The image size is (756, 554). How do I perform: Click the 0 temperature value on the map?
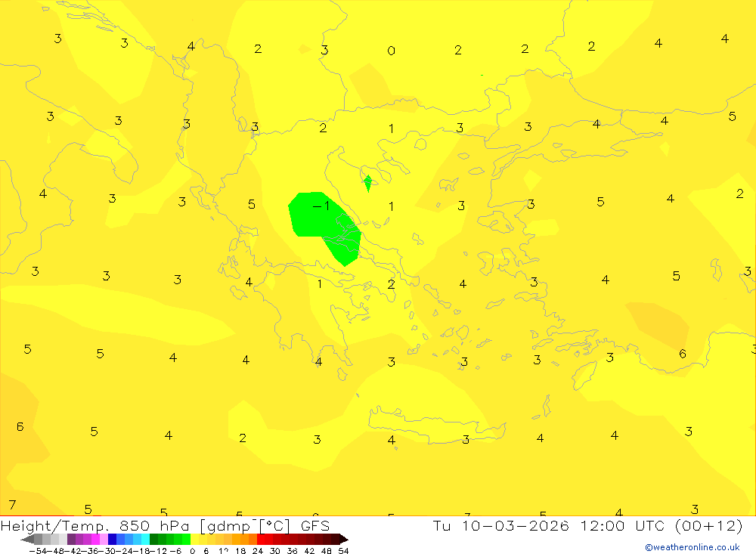[391, 50]
